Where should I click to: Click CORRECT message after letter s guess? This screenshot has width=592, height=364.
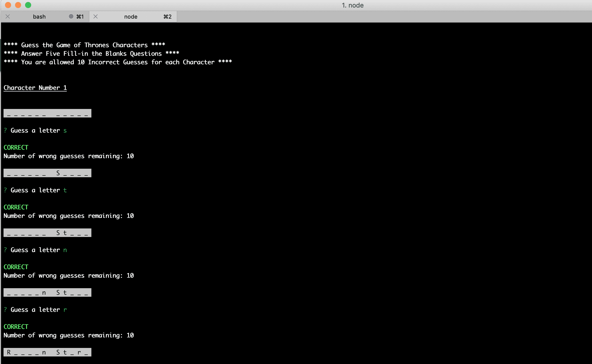click(16, 147)
